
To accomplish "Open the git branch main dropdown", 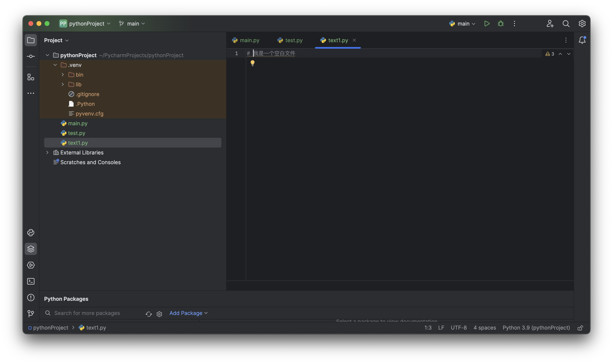I will click(x=132, y=24).
